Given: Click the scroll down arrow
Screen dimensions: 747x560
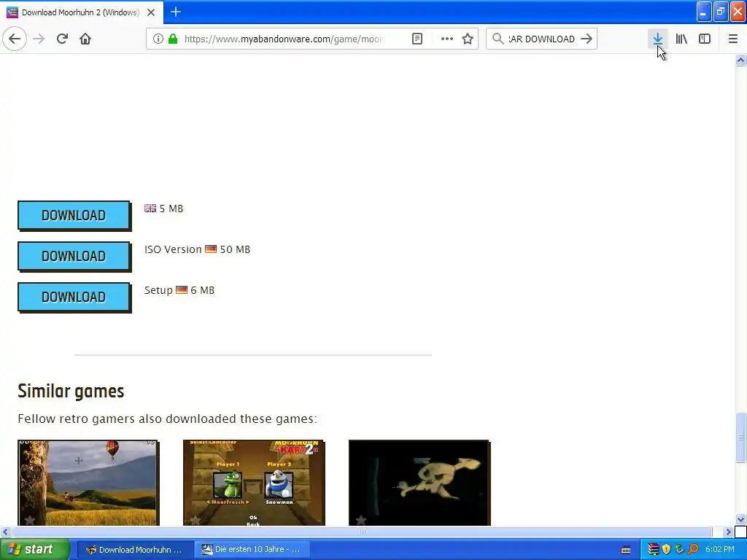Looking at the screenshot, I should coord(741,519).
